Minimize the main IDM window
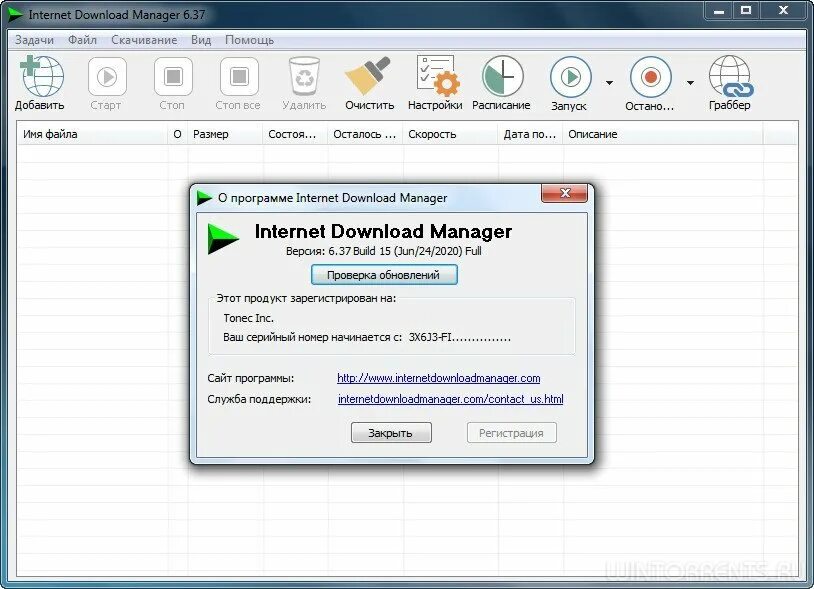Screen dimensions: 814x589 [x=719, y=10]
